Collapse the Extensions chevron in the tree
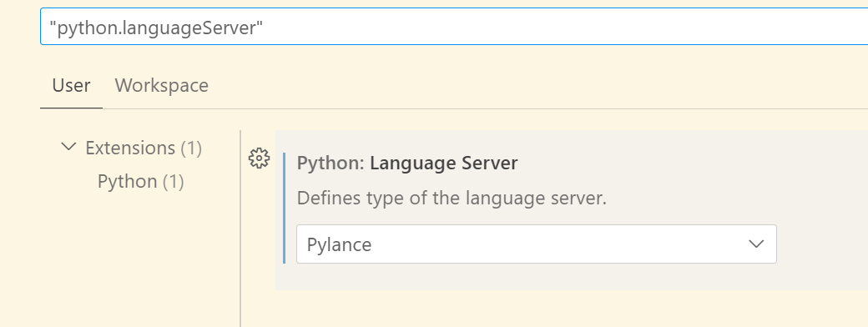 (68, 147)
